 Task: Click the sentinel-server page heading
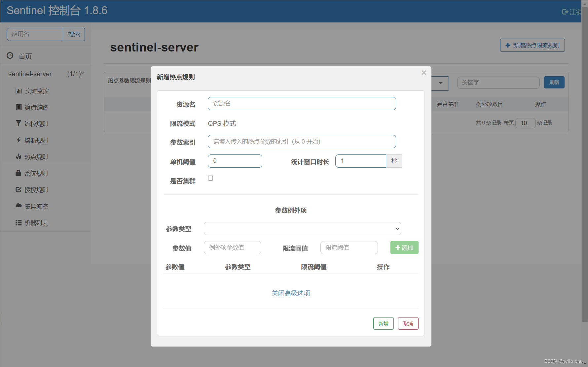click(154, 47)
